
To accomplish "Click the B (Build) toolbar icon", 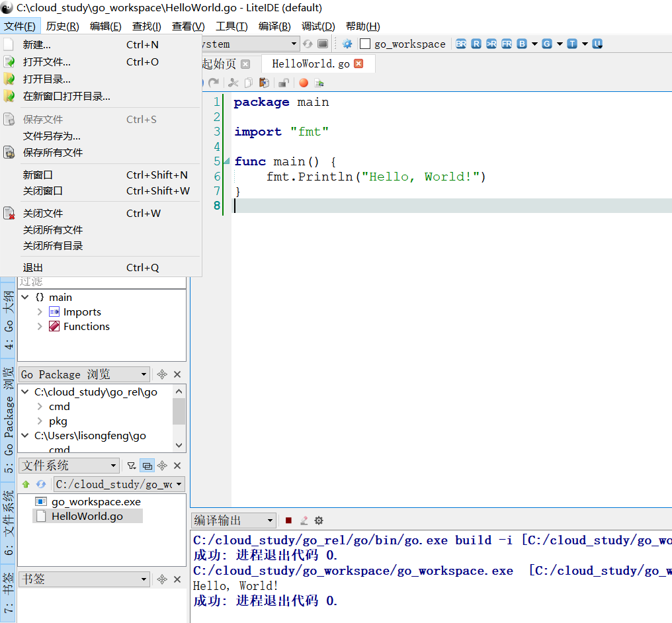I will 522,44.
